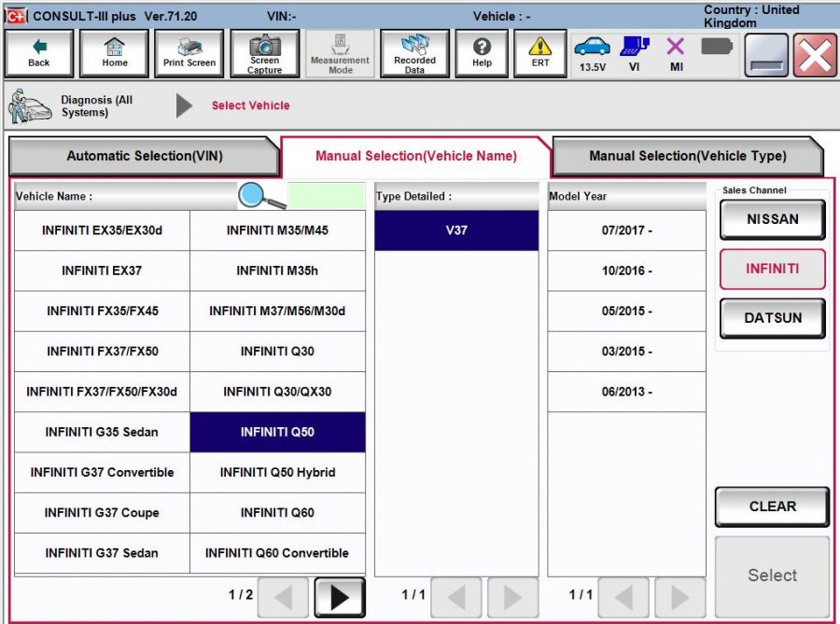This screenshot has height=624, width=840.
Task: Click the ERT warning icon
Action: pos(539,52)
